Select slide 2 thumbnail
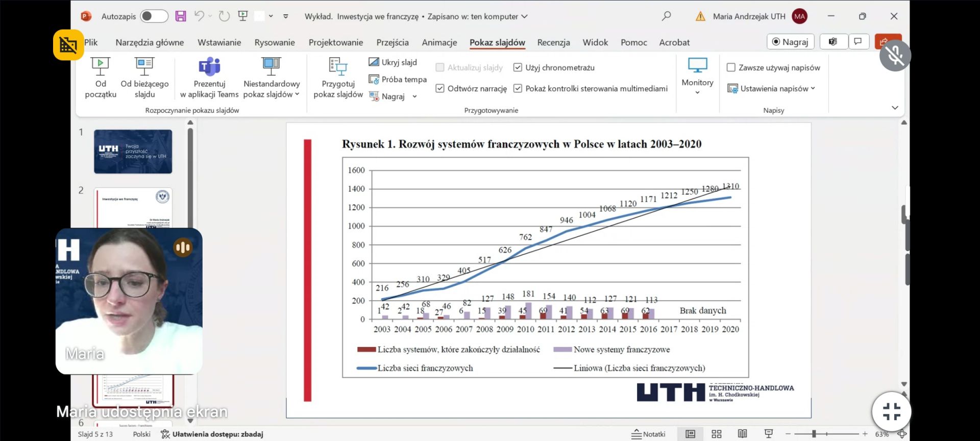Viewport: 980px width, 441px height. pos(133,208)
